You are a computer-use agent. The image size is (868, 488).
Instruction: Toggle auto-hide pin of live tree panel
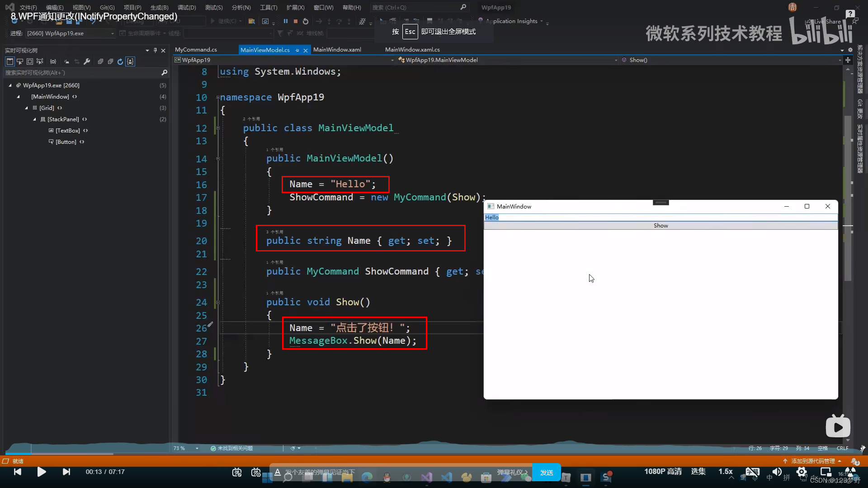pos(155,50)
